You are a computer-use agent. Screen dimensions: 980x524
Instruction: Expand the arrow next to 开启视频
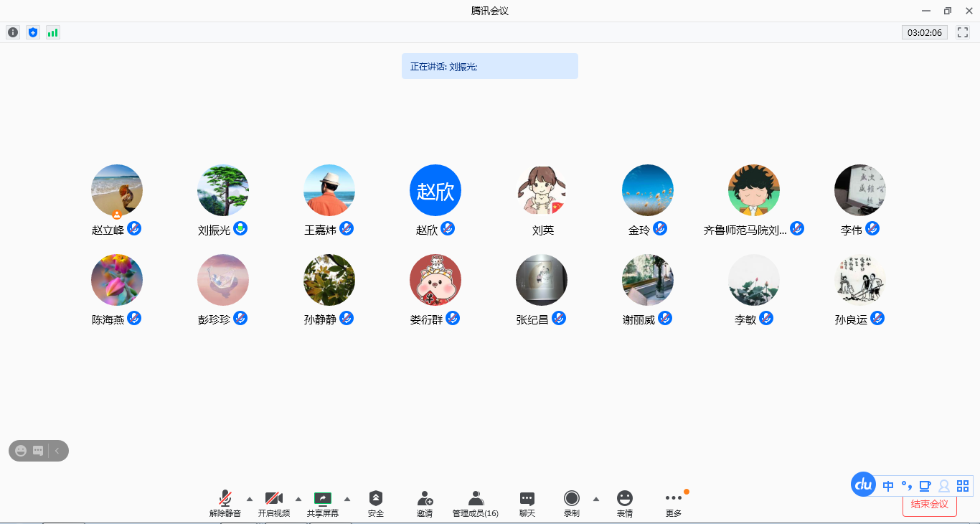click(298, 499)
